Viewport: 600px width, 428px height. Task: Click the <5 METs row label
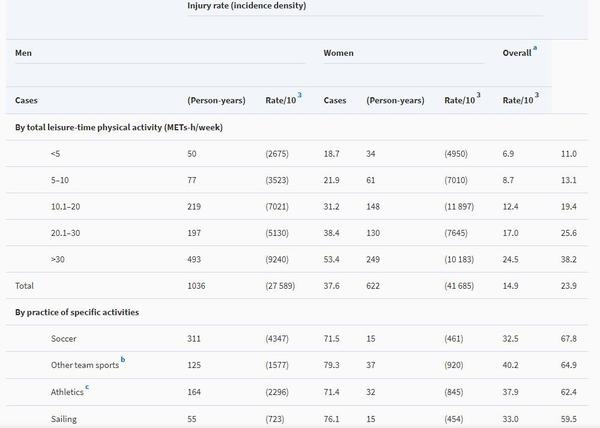click(x=55, y=154)
